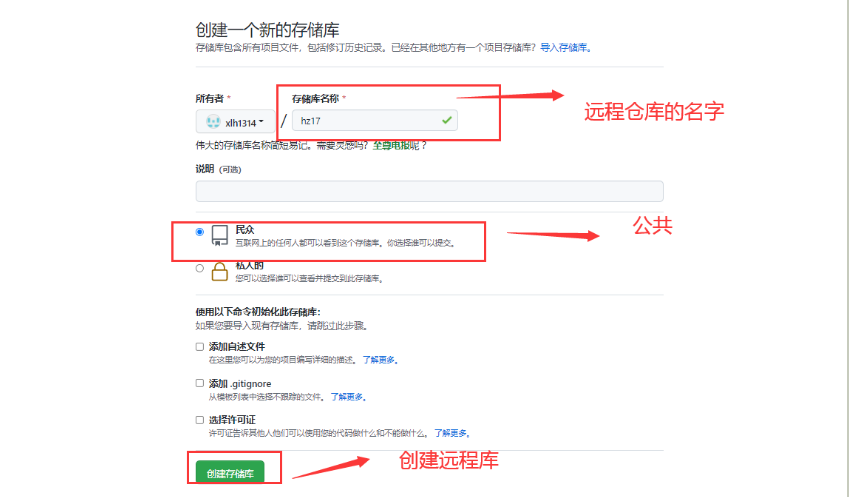The width and height of the screenshot is (849, 497).
Task: Click the green checkmark in name field
Action: tap(447, 120)
